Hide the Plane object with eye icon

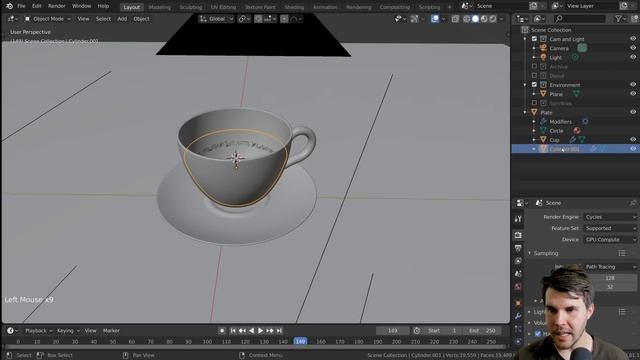[633, 93]
